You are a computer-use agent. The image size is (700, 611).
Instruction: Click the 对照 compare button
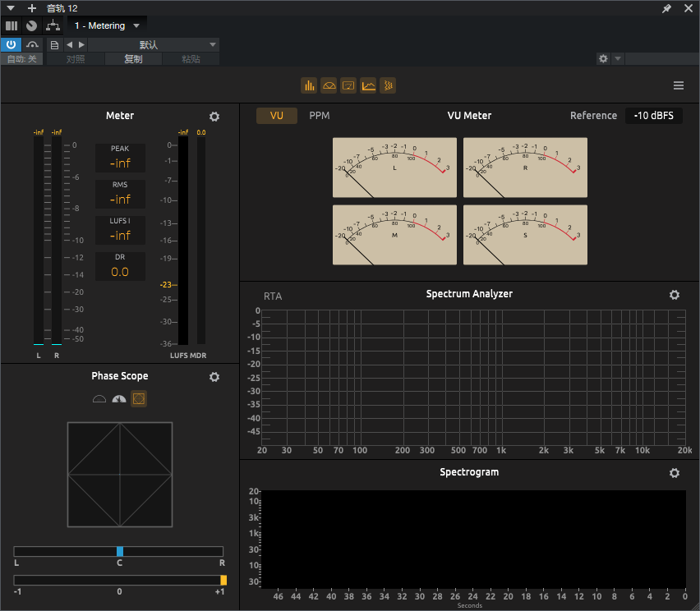pyautogui.click(x=76, y=59)
